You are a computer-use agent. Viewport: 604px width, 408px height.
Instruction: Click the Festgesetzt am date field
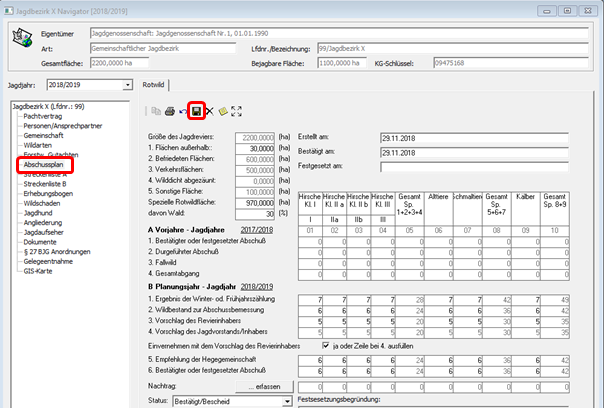click(x=473, y=167)
